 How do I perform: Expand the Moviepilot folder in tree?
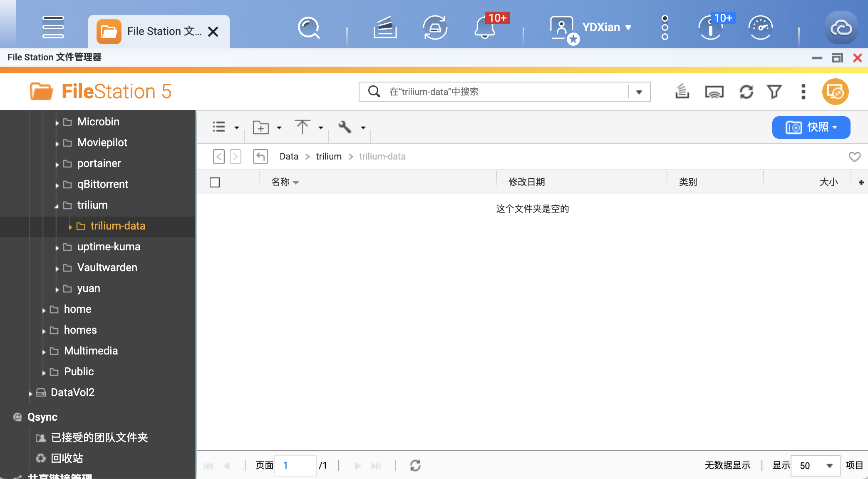tap(57, 143)
